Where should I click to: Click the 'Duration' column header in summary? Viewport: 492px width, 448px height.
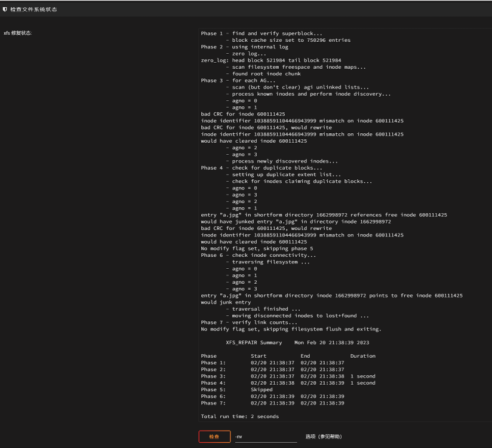coord(362,356)
